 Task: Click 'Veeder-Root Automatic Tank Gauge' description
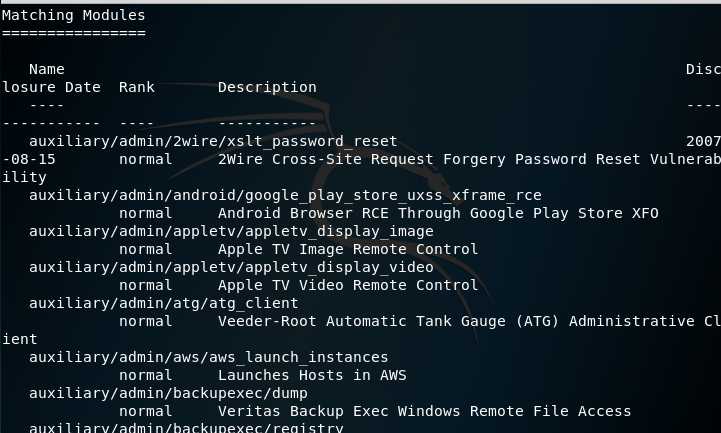(361, 321)
